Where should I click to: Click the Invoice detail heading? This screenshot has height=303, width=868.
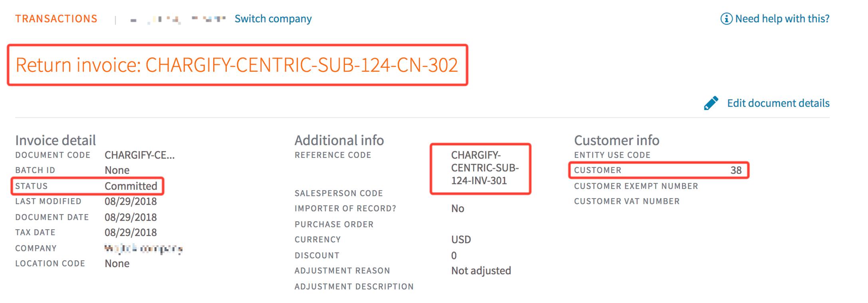[x=55, y=140]
